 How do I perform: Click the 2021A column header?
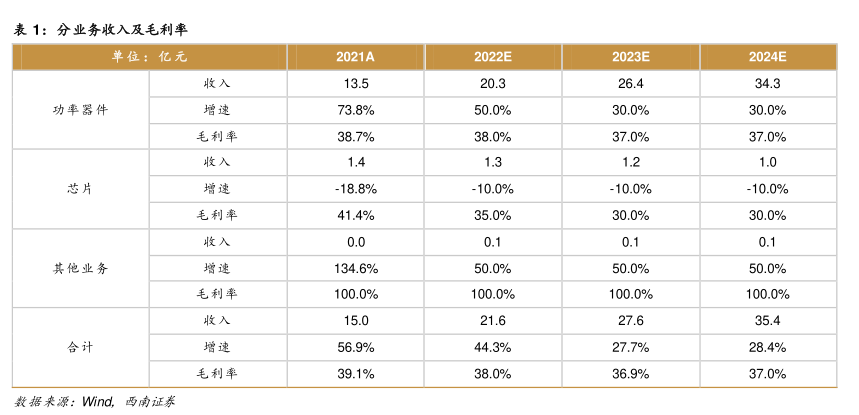[x=356, y=57]
